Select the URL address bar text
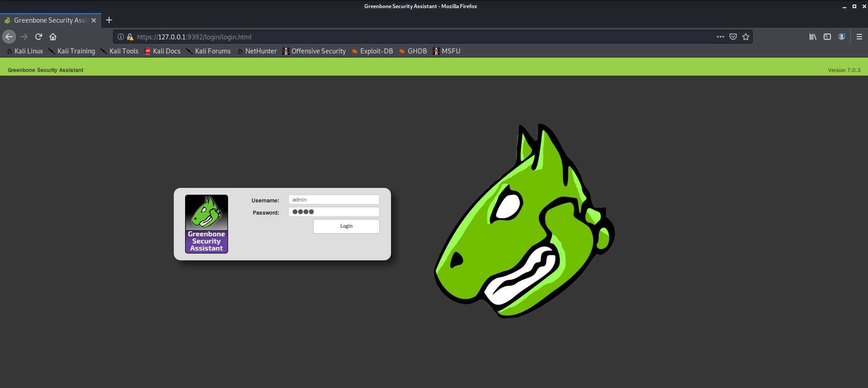This screenshot has width=868, height=388. pos(194,37)
